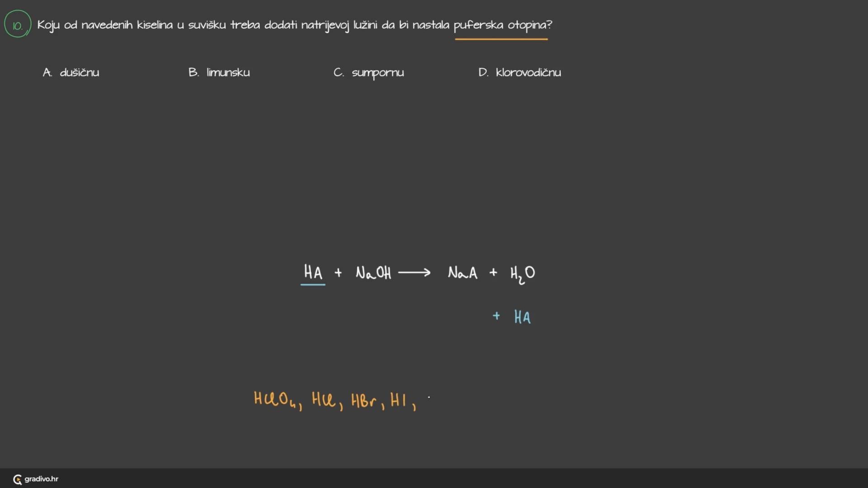Click the NaOH reactant in equation
The image size is (868, 488).
pos(373,273)
